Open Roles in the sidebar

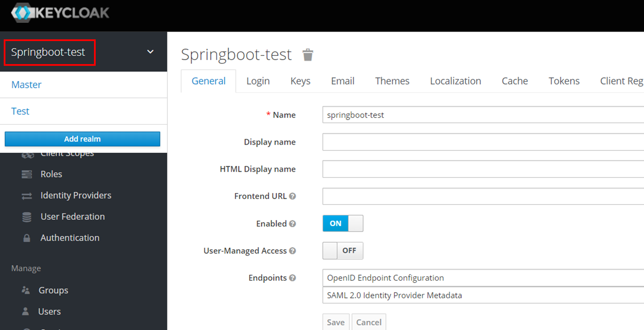[51, 174]
